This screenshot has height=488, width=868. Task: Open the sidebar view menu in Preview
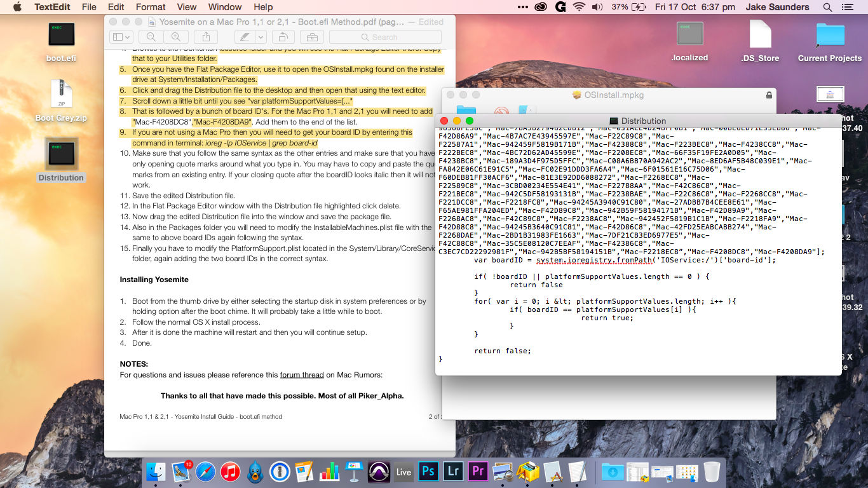pyautogui.click(x=121, y=37)
